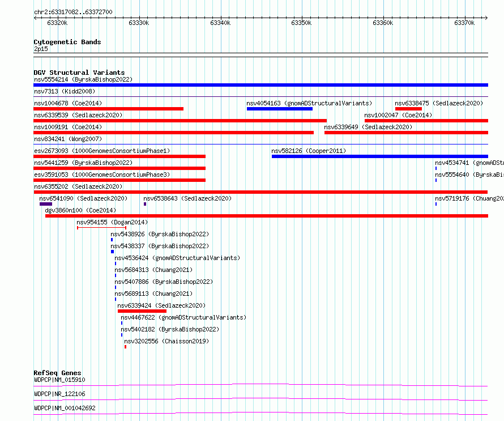
Task: Select the red bar under nsv6339649
Action: pos(406,133)
